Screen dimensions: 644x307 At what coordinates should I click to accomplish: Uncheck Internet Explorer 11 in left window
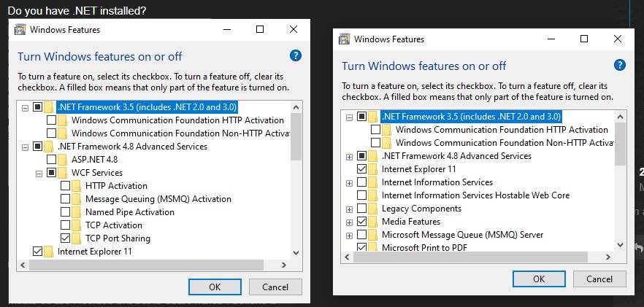(37, 252)
